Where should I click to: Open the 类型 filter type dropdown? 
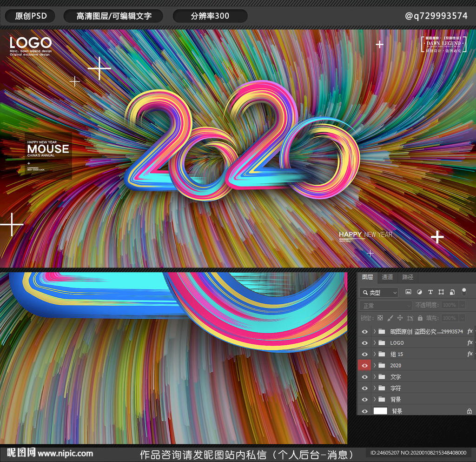coord(379,293)
